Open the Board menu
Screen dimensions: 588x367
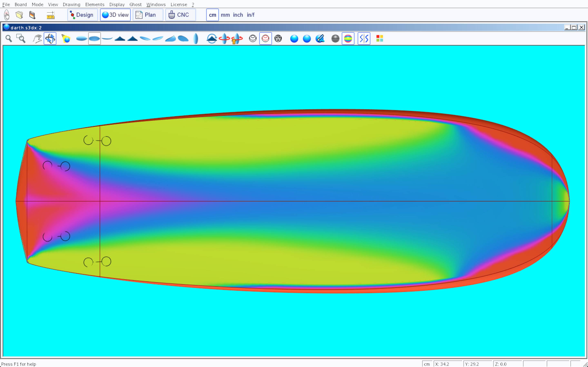coord(21,4)
